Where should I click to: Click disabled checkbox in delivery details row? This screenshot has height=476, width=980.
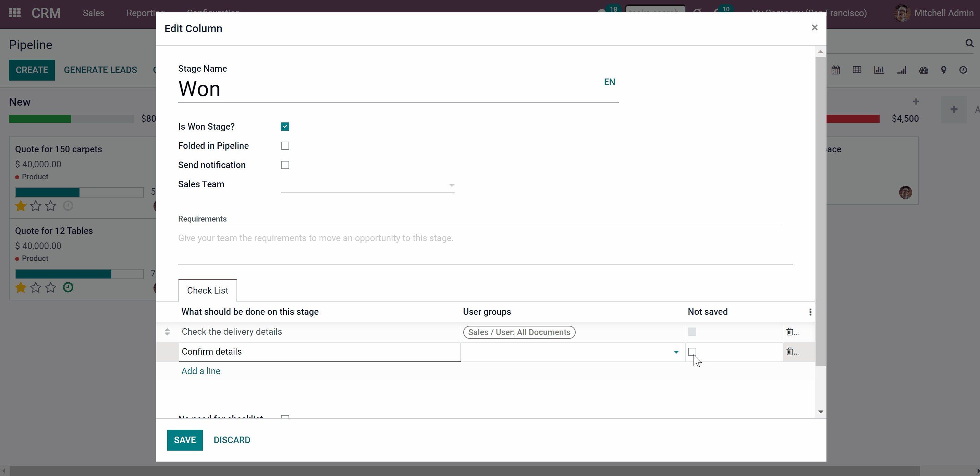point(692,332)
